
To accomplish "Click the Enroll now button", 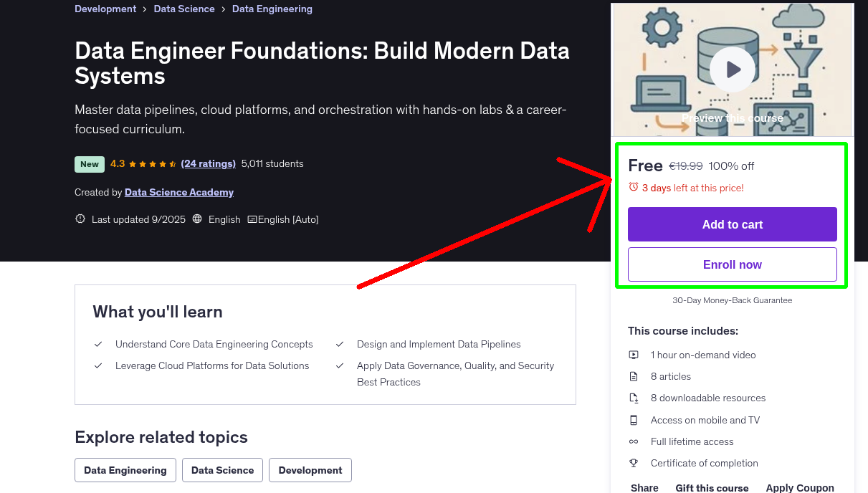I will coord(732,264).
